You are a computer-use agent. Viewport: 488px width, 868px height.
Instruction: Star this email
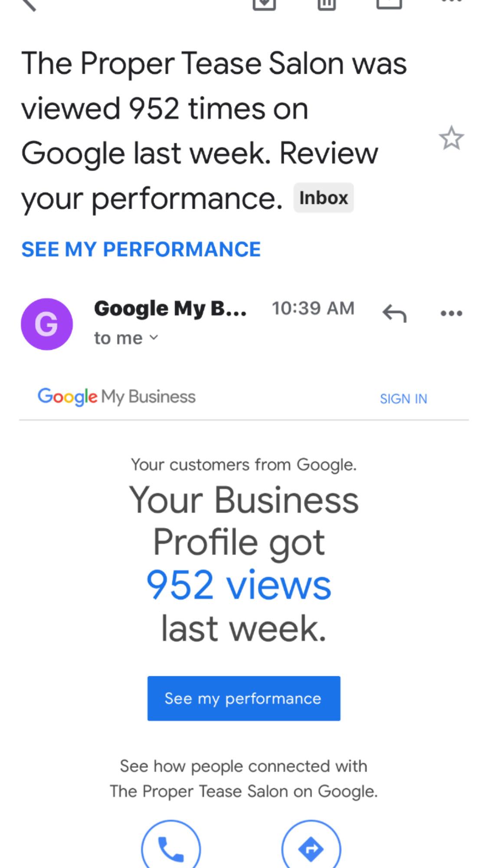click(451, 138)
